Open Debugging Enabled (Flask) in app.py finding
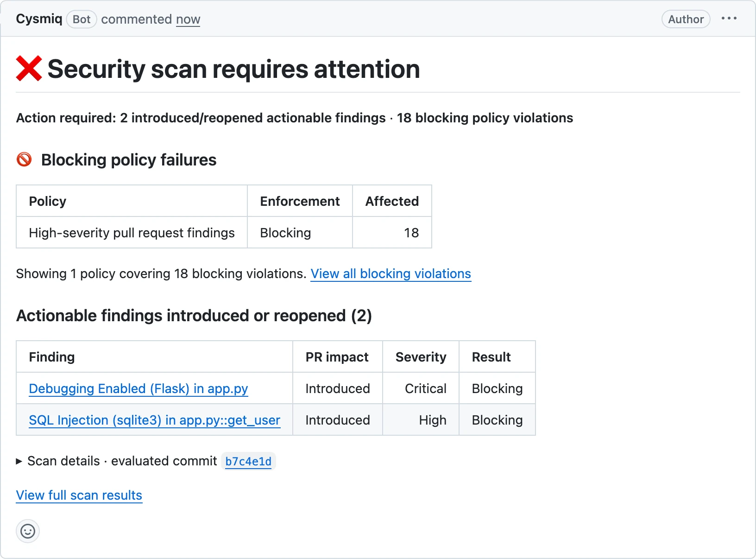 coord(138,388)
